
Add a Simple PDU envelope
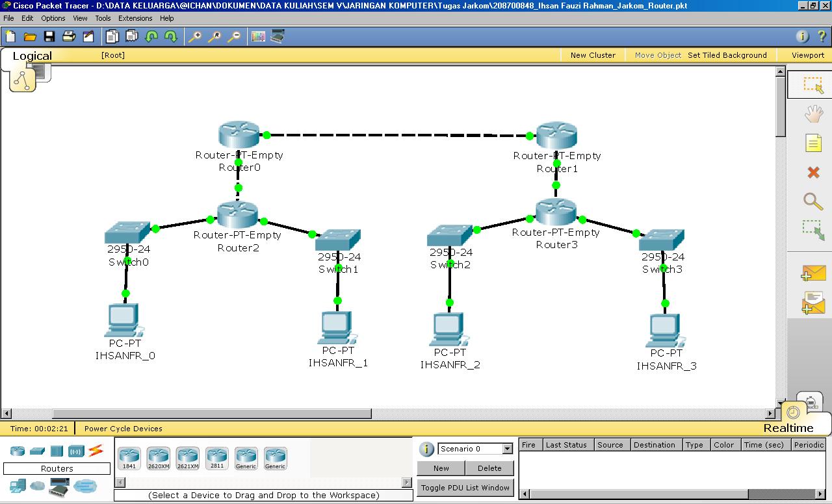813,273
